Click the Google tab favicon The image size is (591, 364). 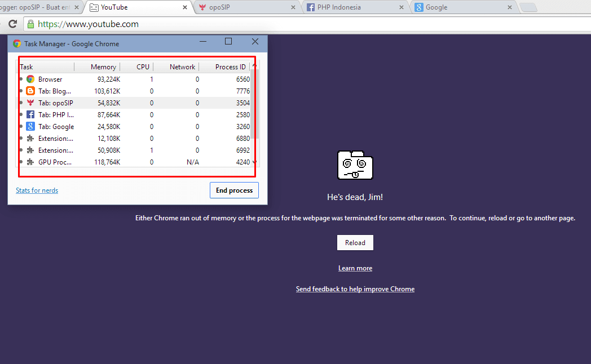(419, 7)
